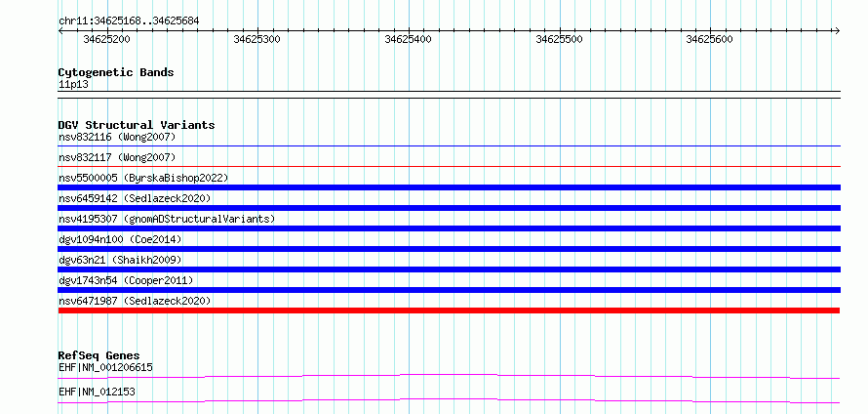Select the DGV Structural Variants track title
Viewport: 868px width, 414px height.
tap(137, 125)
